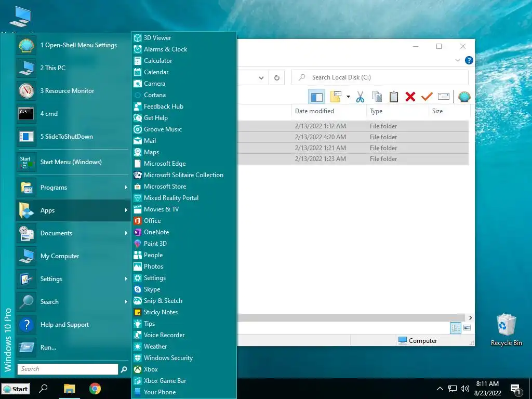
Task: Click the Copy toolbar icon in Explorer
Action: tap(377, 97)
